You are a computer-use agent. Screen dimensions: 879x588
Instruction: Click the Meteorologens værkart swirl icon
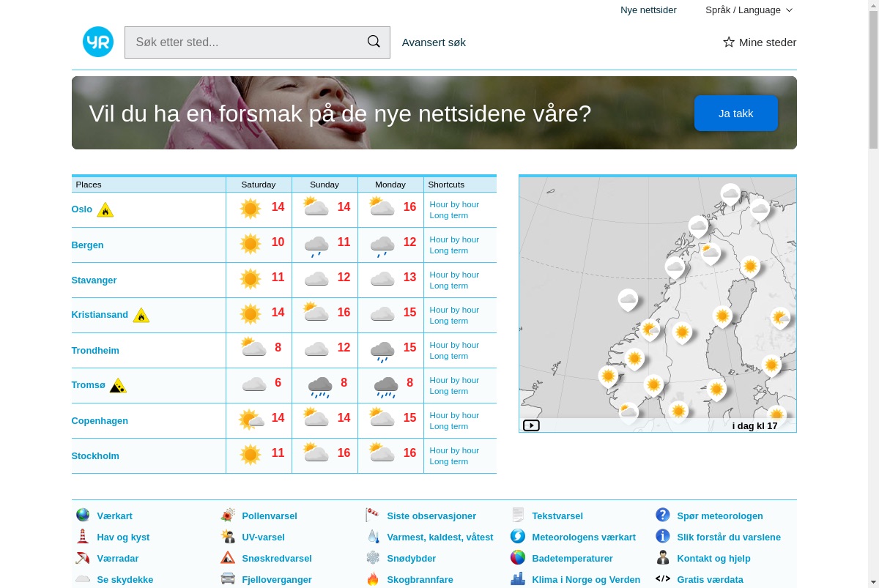pos(518,537)
